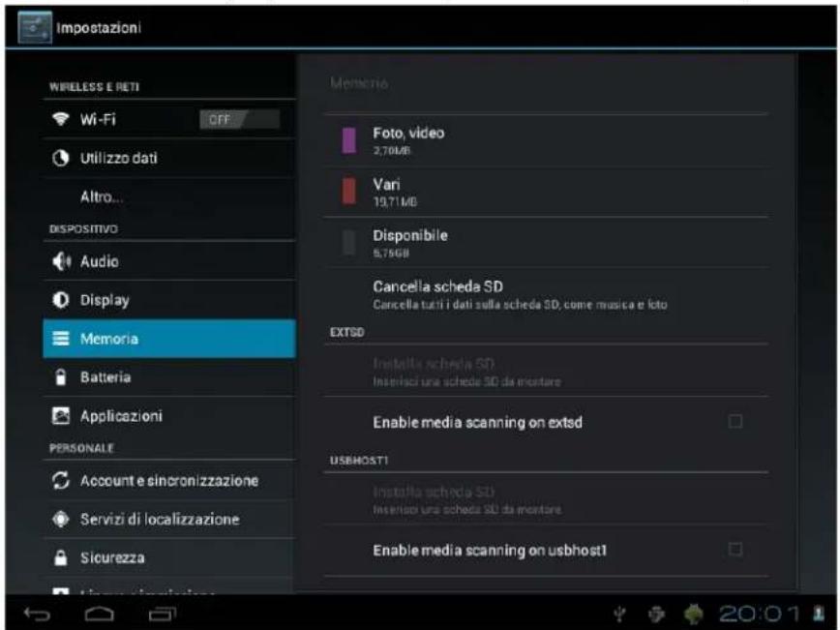Select the Memoria menu item
Viewport: 840px width, 630px height.
pos(169,339)
